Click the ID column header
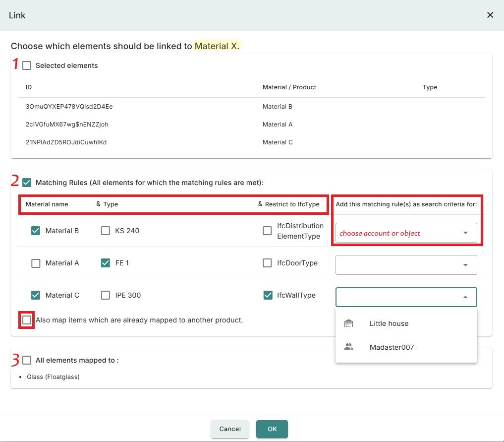This screenshot has width=504, height=442. (29, 87)
